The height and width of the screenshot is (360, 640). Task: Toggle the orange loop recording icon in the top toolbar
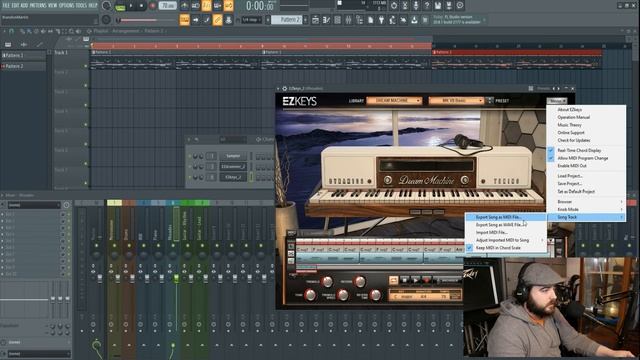[228, 6]
